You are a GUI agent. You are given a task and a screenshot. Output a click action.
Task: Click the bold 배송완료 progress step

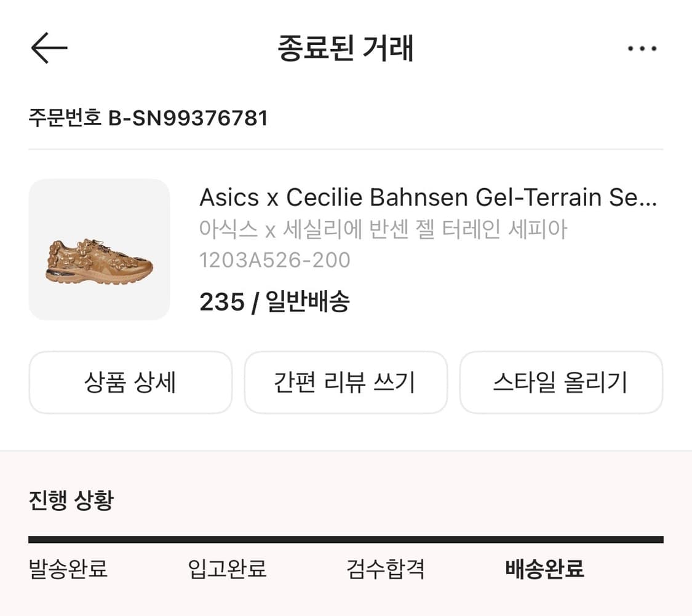click(544, 569)
